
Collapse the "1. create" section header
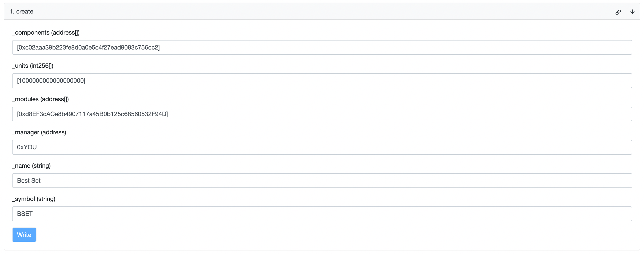pyautogui.click(x=322, y=12)
